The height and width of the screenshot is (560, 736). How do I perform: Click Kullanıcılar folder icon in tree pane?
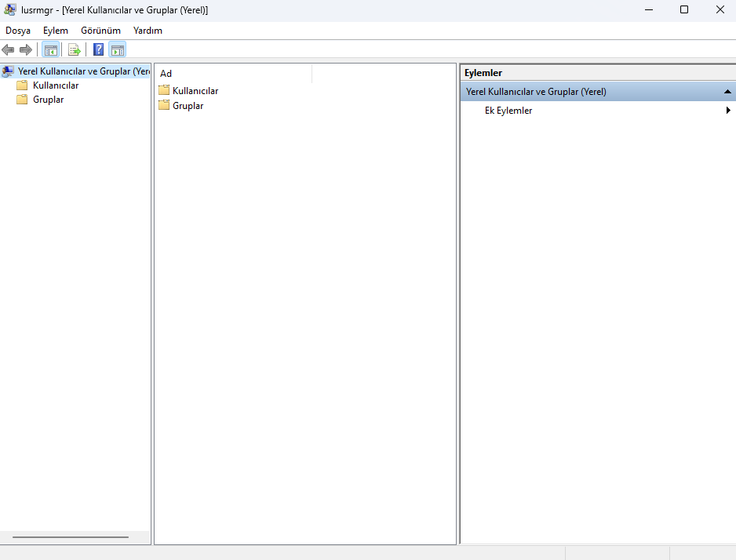click(x=22, y=85)
